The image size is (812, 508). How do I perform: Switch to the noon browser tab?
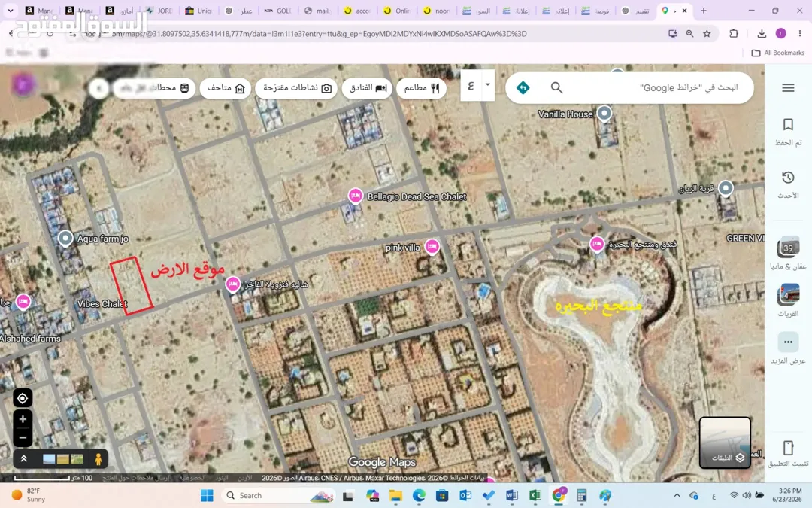point(437,11)
